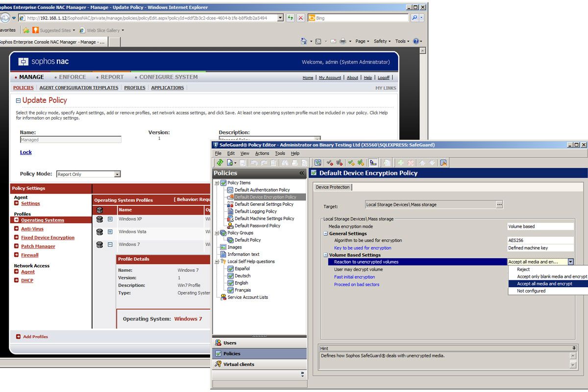Click the Lock link under Name
This screenshot has width=588, height=392.
[x=26, y=152]
